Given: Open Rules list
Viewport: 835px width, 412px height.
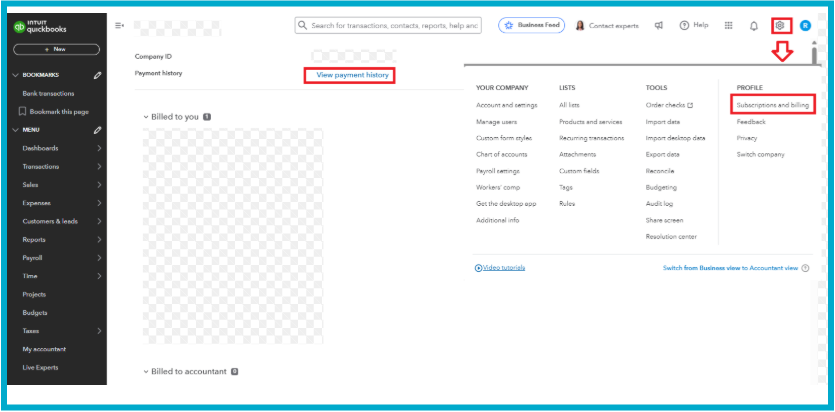Looking at the screenshot, I should tap(567, 204).
